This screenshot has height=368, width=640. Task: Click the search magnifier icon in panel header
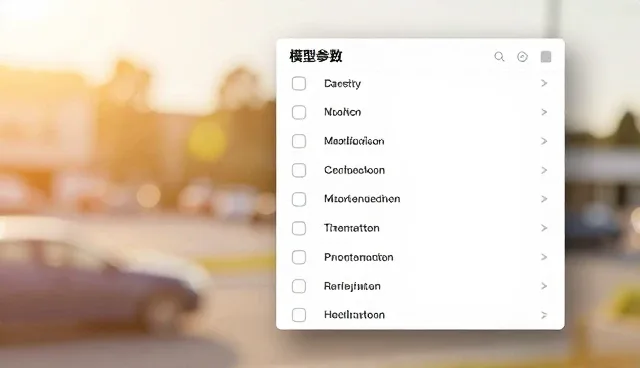[499, 57]
